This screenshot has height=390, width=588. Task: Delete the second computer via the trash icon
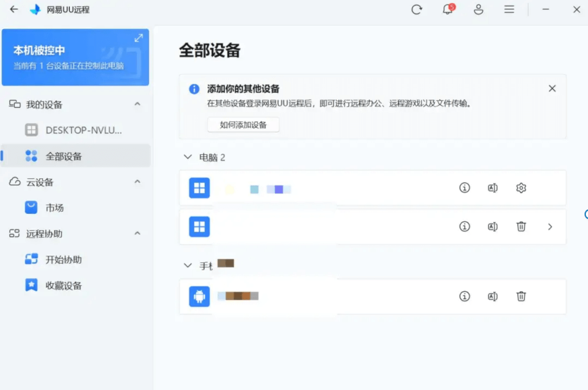[520, 227]
